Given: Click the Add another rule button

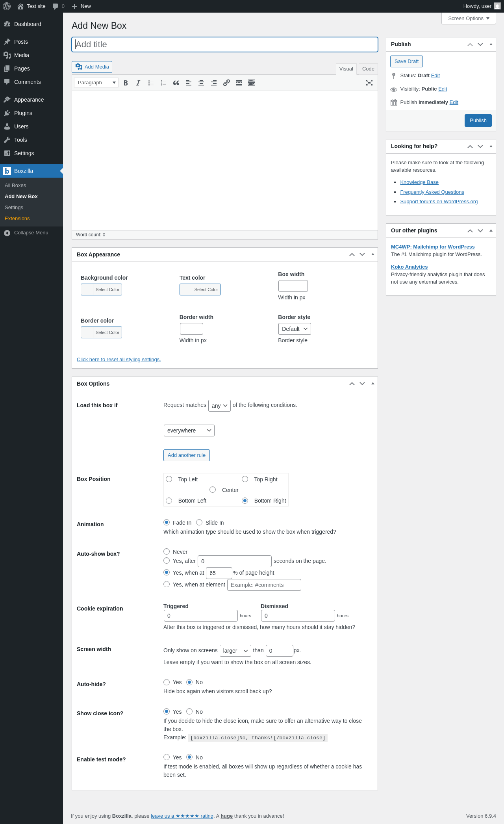Looking at the screenshot, I should (x=187, y=455).
